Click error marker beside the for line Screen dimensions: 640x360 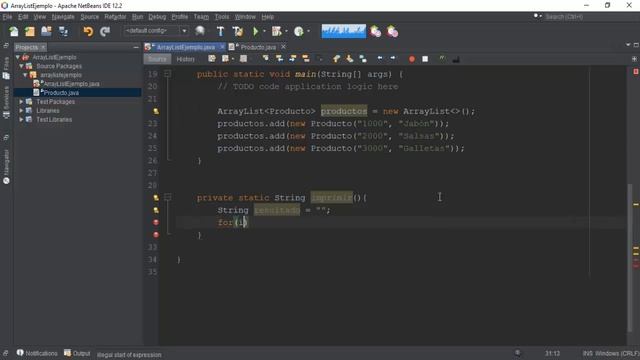(156, 222)
